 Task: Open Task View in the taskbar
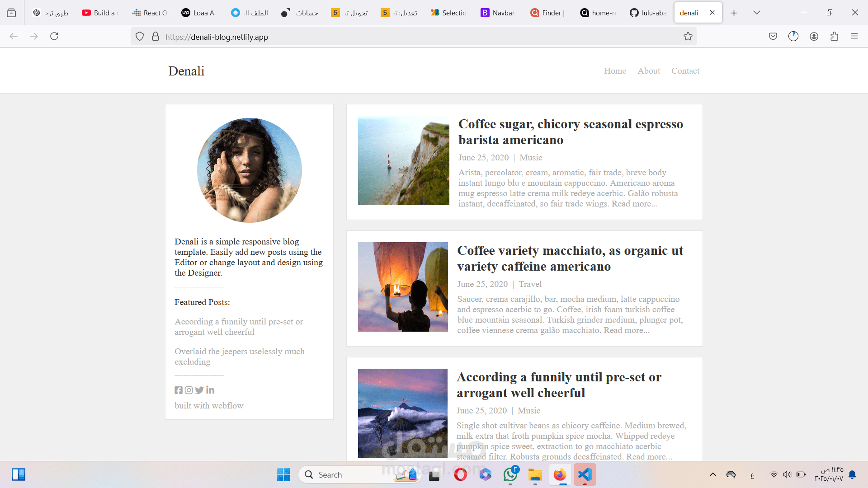[434, 474]
